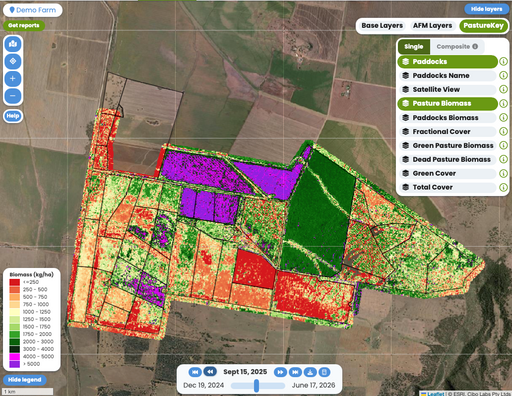This screenshot has height=396, width=512.
Task: Open info for Paddocks Name layer
Action: pyautogui.click(x=503, y=75)
